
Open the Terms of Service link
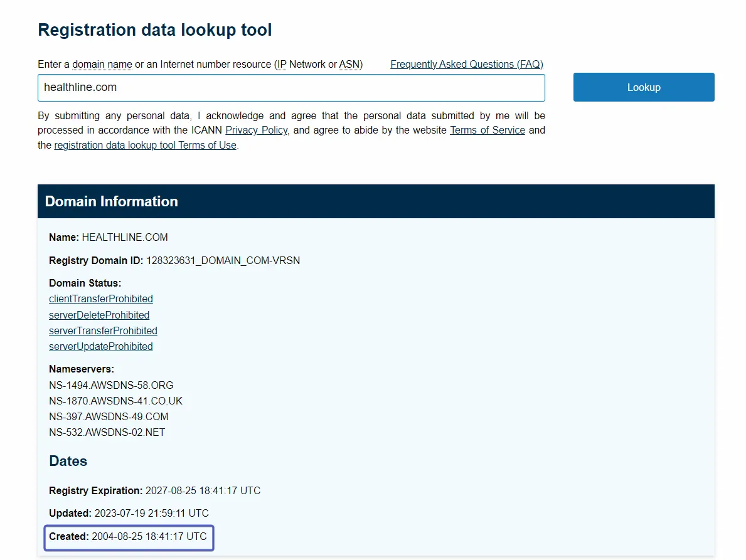click(488, 130)
